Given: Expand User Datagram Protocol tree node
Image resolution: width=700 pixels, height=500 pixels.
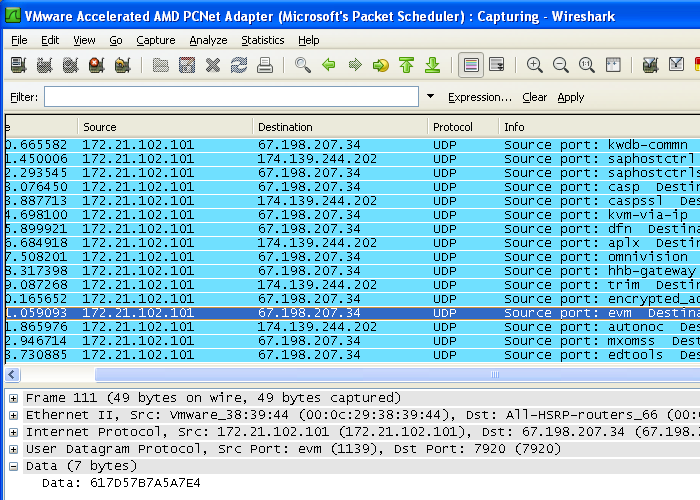Looking at the screenshot, I should [x=13, y=449].
